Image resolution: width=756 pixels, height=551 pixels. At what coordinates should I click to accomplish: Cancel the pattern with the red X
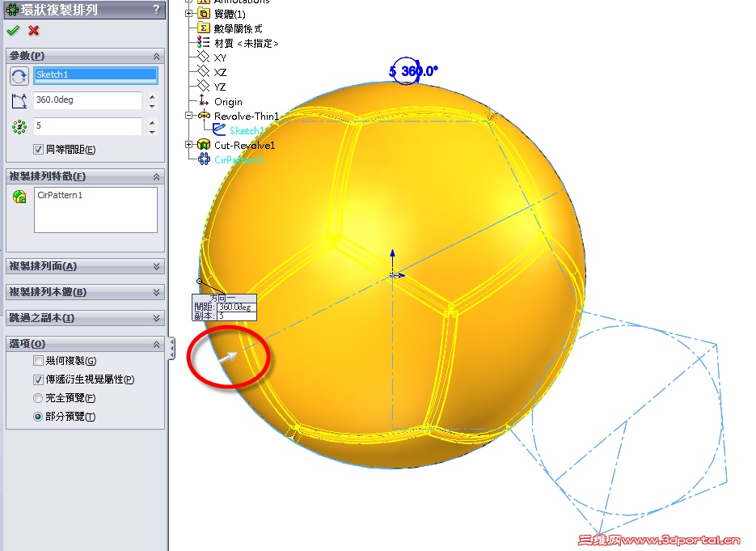33,31
